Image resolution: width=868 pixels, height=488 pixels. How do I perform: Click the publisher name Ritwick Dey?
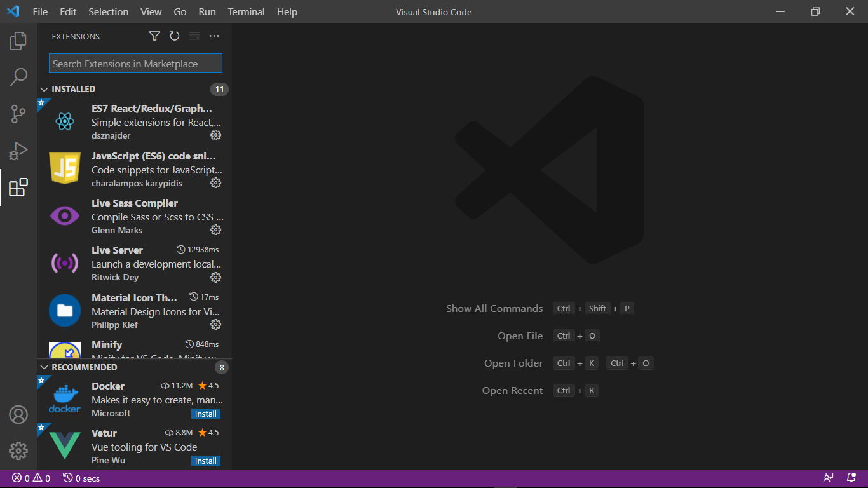[x=115, y=278]
